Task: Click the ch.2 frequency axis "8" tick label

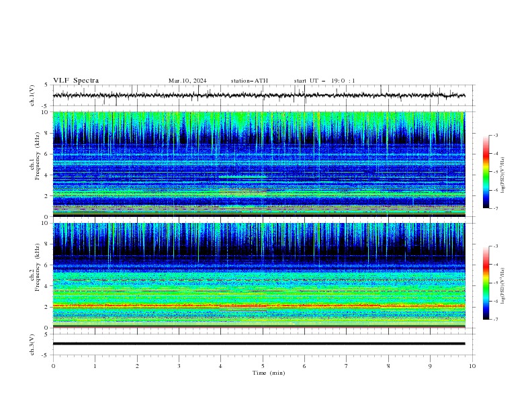Action: 47,244
